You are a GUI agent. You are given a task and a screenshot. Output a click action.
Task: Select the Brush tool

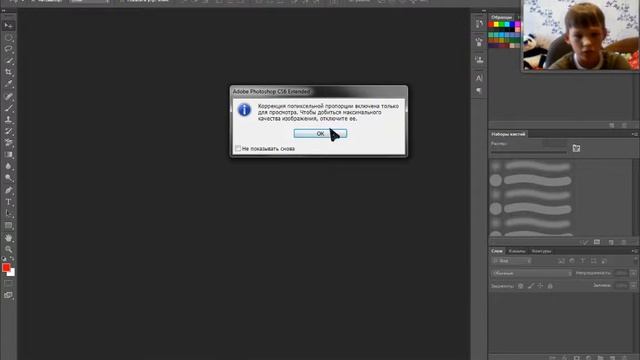tap(8, 109)
